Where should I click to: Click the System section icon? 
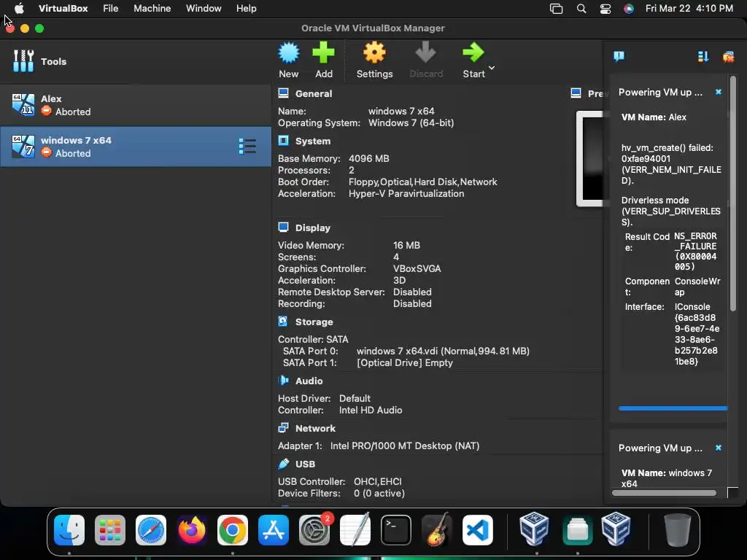[x=284, y=141]
